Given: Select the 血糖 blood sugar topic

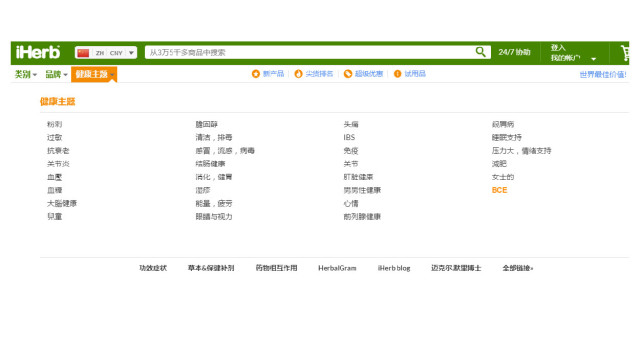Looking at the screenshot, I should (x=54, y=190).
